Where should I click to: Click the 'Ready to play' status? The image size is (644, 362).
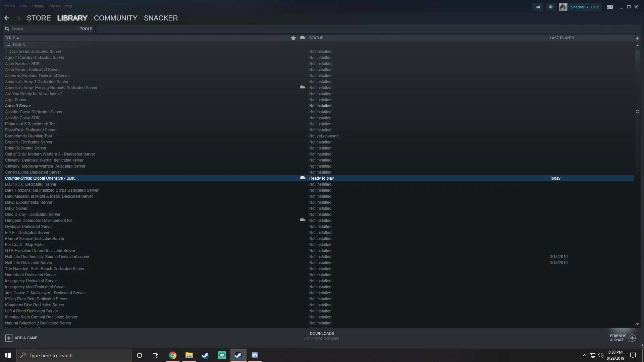click(x=321, y=178)
